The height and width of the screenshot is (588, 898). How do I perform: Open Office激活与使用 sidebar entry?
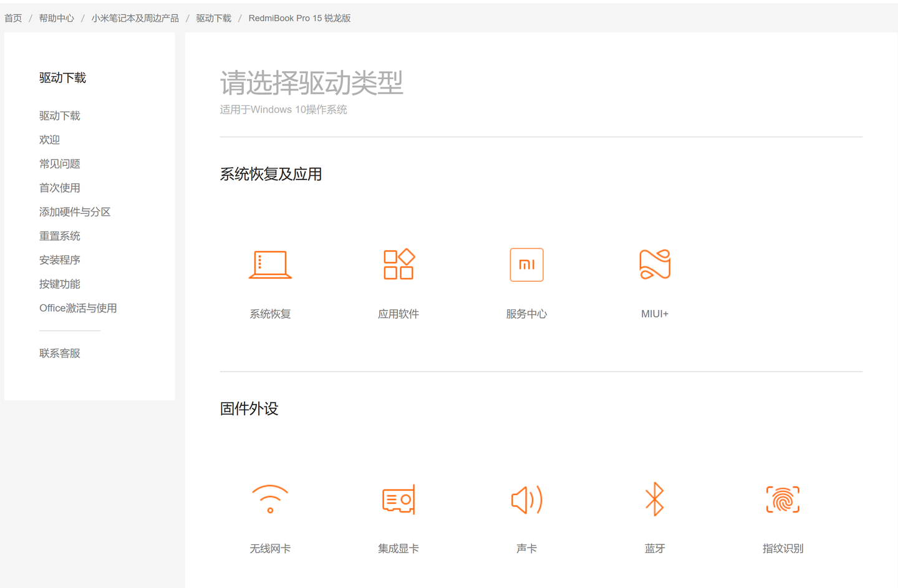coord(78,308)
